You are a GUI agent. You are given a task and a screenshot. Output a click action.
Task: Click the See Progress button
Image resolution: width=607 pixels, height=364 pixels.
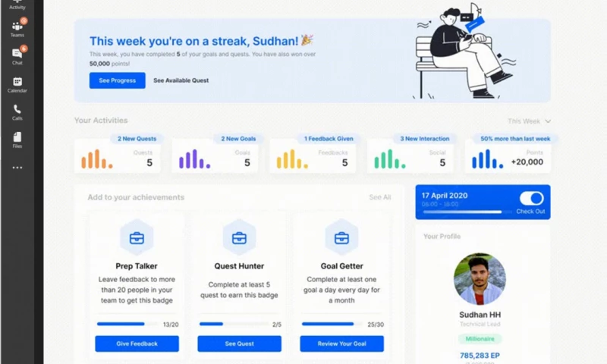pyautogui.click(x=118, y=80)
